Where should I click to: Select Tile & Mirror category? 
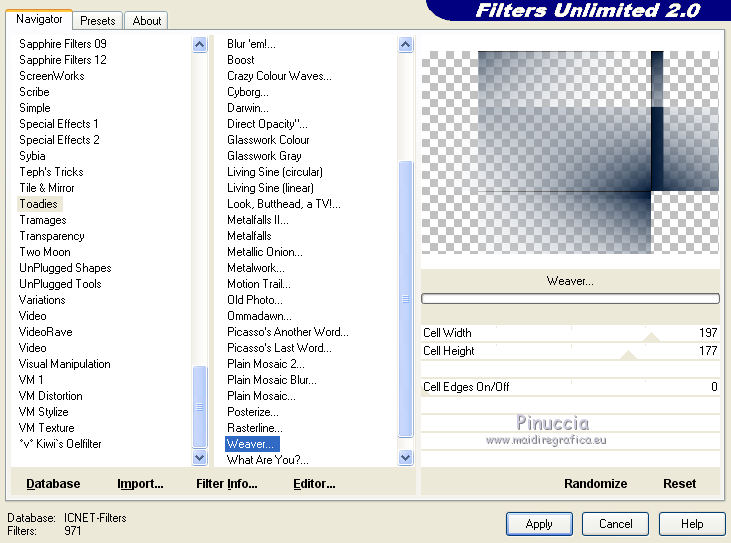point(47,188)
